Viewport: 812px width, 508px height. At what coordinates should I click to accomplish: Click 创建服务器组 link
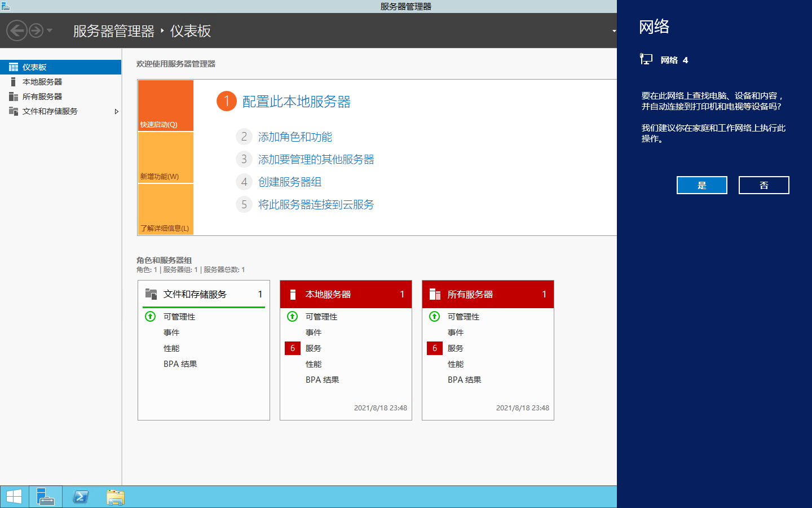click(290, 182)
